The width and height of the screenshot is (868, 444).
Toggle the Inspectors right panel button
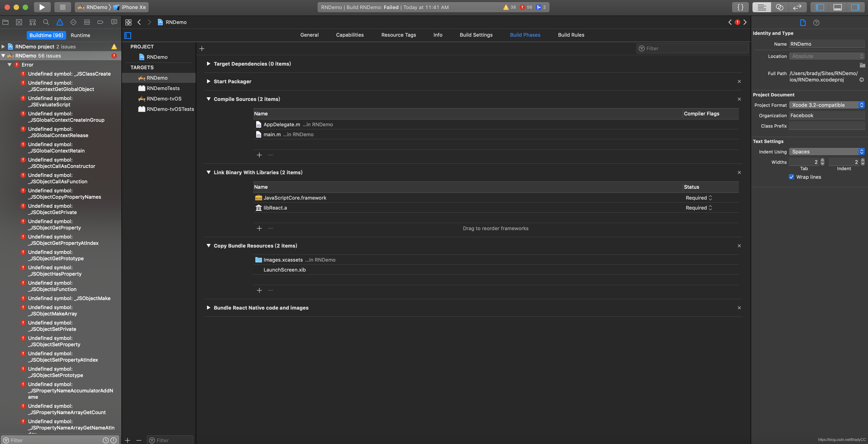(855, 7)
